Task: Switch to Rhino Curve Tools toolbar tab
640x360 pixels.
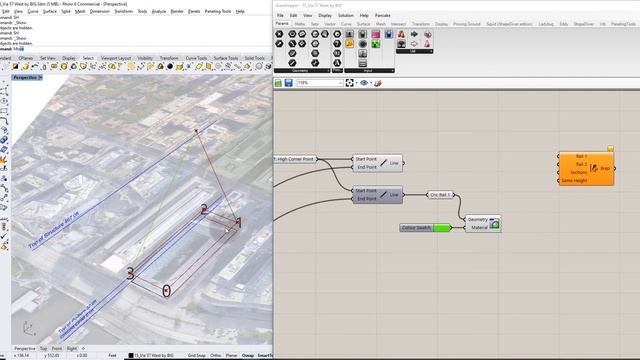Action: tap(196, 58)
